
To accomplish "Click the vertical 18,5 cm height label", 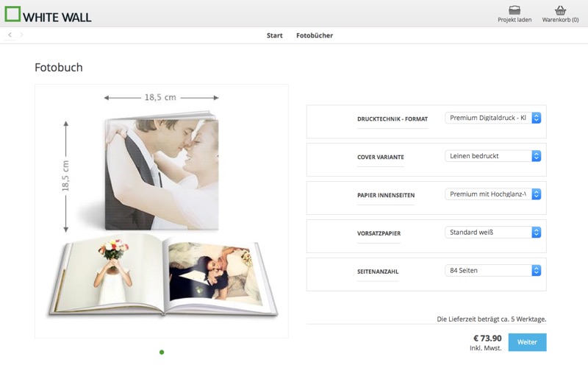I will point(65,176).
